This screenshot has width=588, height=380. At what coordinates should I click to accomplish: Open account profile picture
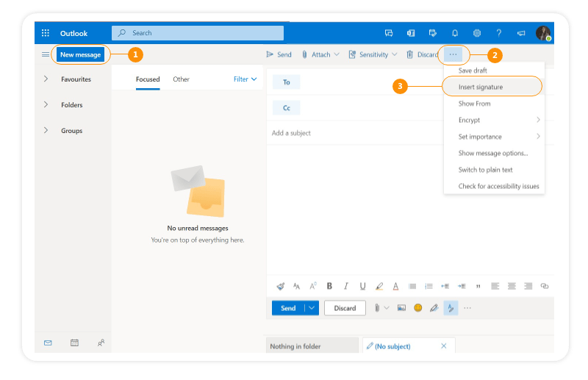coord(543,33)
